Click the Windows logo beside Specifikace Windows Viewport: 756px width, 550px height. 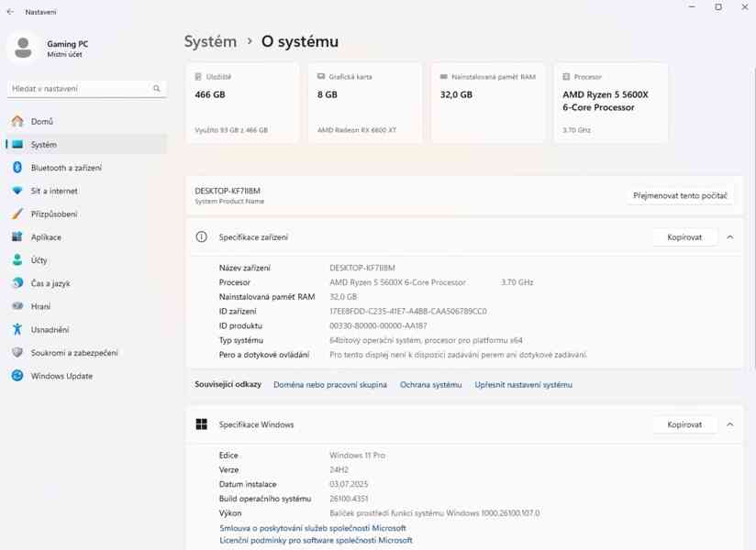(202, 424)
